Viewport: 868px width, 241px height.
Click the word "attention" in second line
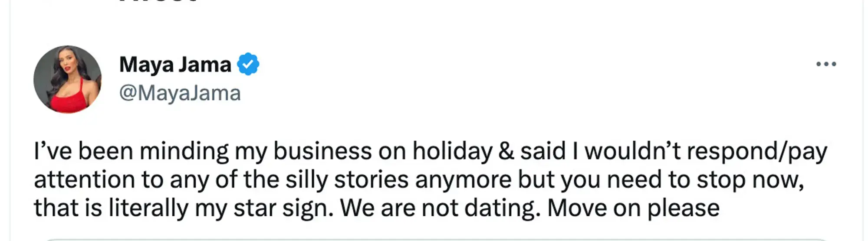click(84, 179)
